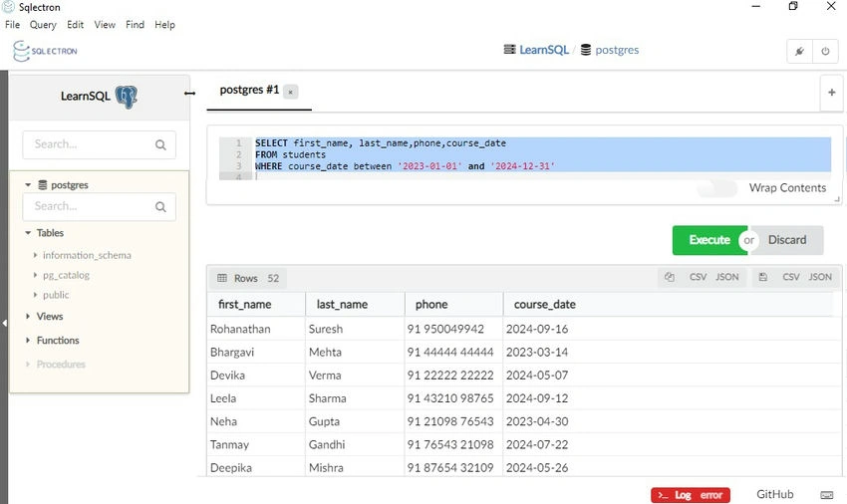This screenshot has width=847, height=504.
Task: Save results as CSV file
Action: (791, 277)
